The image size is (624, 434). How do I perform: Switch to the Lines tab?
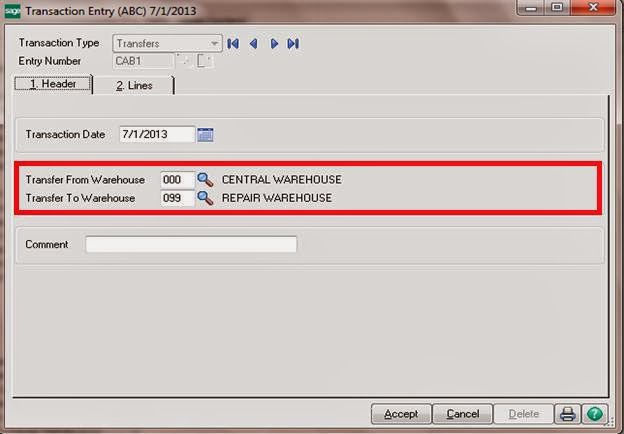(x=134, y=86)
